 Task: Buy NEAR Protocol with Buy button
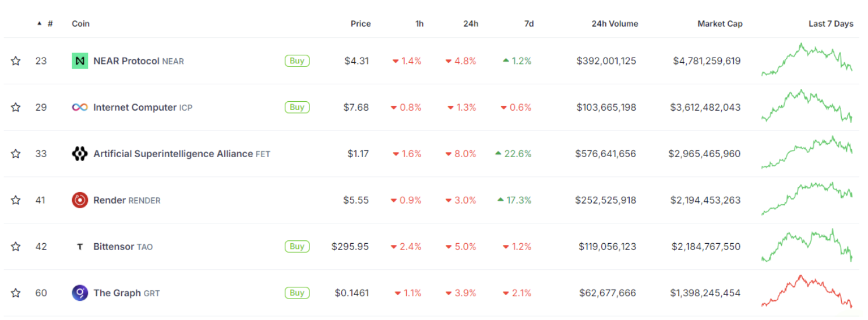[297, 61]
